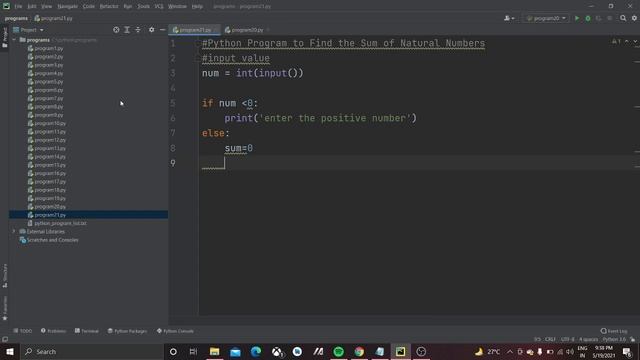Open Xbox app from taskbar
The height and width of the screenshot is (360, 640).
[277, 351]
